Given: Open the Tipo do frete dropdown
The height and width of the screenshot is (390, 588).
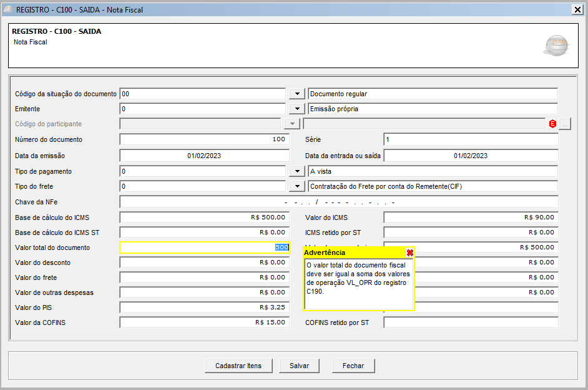Looking at the screenshot, I should point(297,186).
